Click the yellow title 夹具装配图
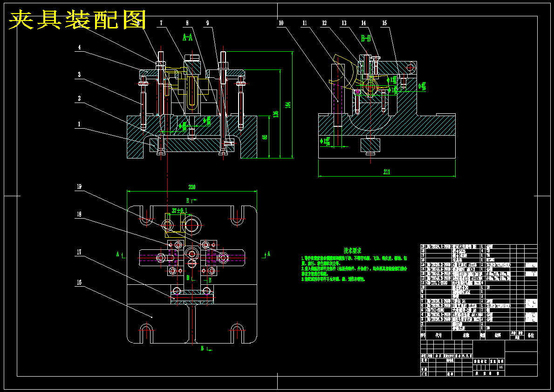The image size is (554, 392). pos(77,20)
